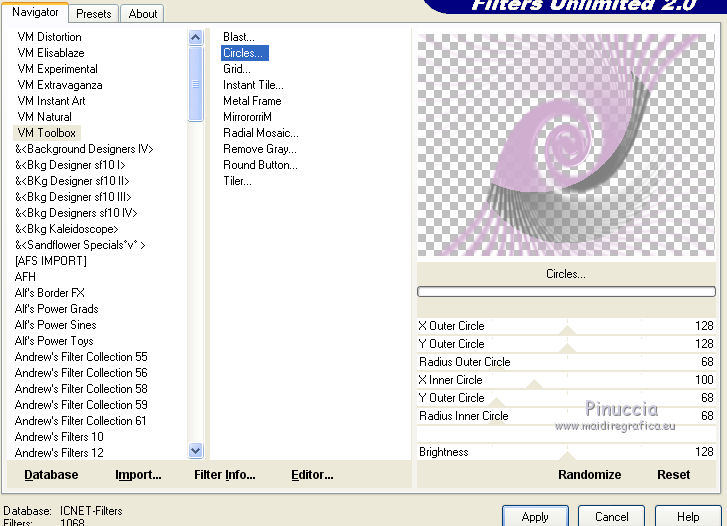The height and width of the screenshot is (526, 727).
Task: Select &<Background Designers IV> category
Action: 84,149
